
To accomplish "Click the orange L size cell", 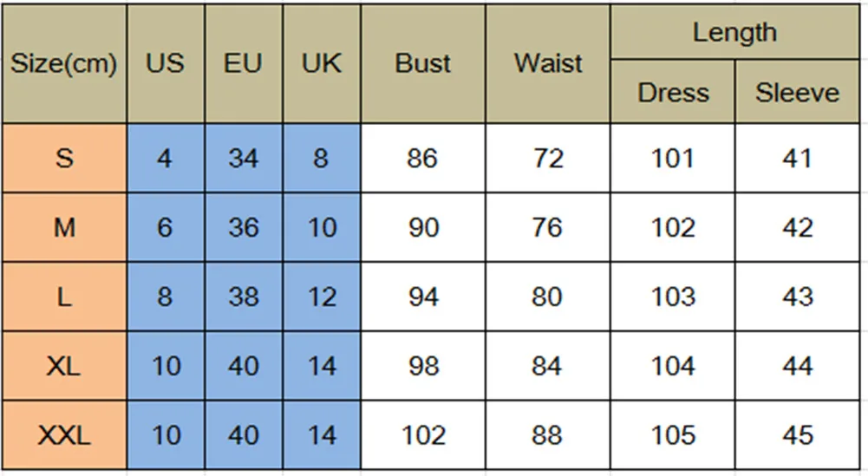I will point(64,297).
